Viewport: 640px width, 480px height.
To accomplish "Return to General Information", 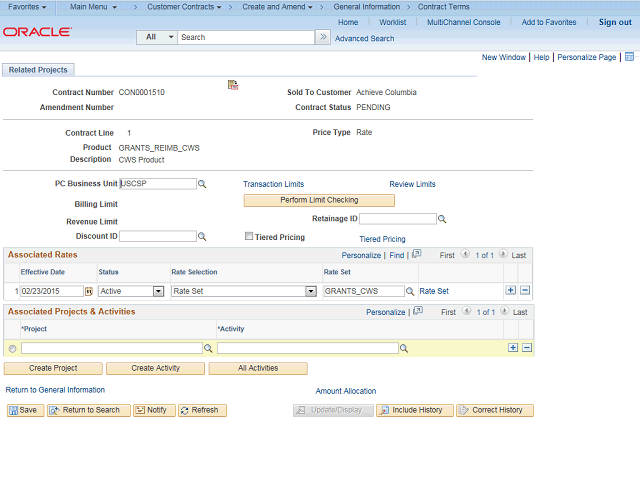I will pos(55,390).
